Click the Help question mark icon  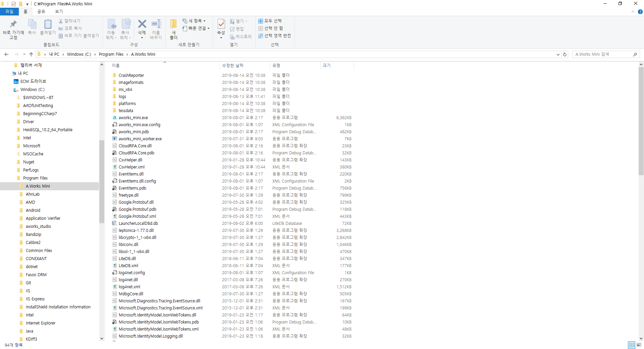[x=640, y=12]
